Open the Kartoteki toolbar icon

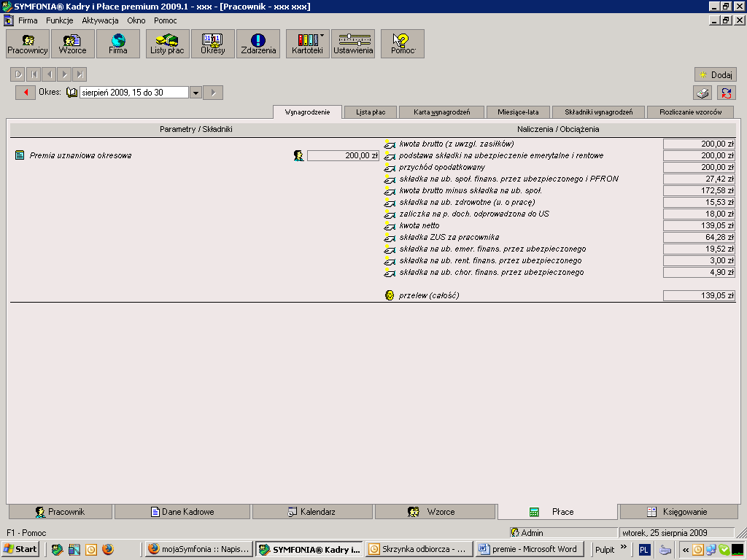[307, 44]
